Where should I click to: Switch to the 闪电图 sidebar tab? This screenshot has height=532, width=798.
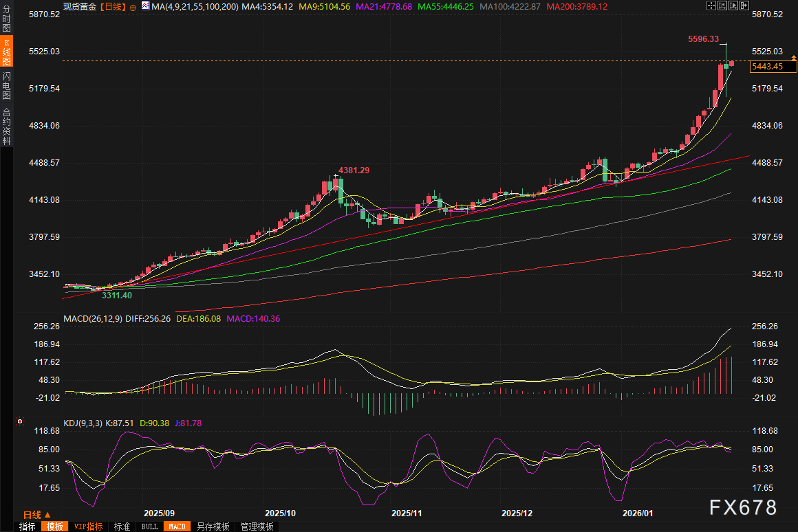6,85
